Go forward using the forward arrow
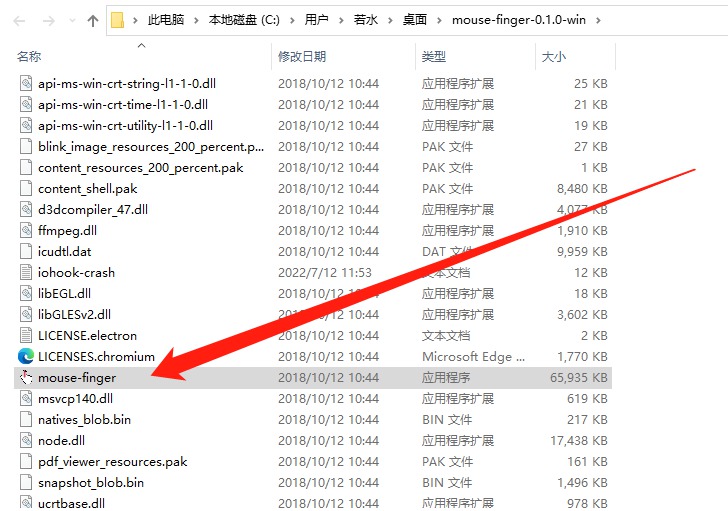 pos(48,21)
